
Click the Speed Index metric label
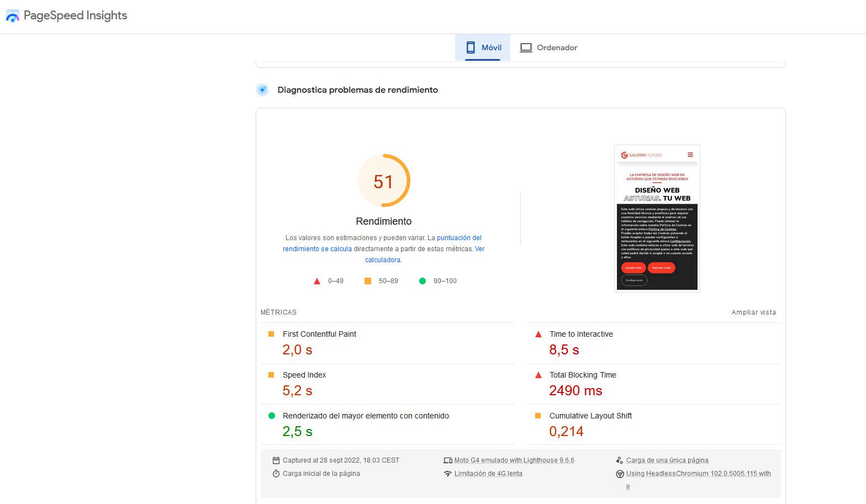click(x=304, y=375)
